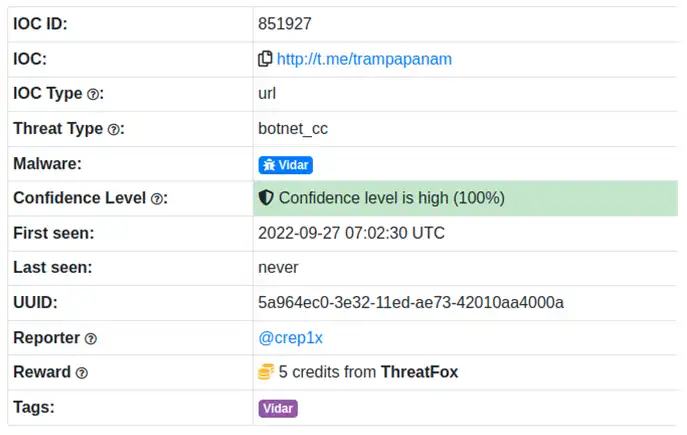Click the bug icon in Vidar badge
The height and width of the screenshot is (435, 687).
269,164
